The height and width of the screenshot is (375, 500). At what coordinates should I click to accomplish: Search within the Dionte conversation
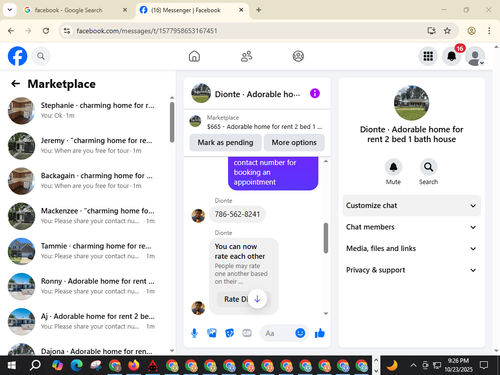(428, 167)
